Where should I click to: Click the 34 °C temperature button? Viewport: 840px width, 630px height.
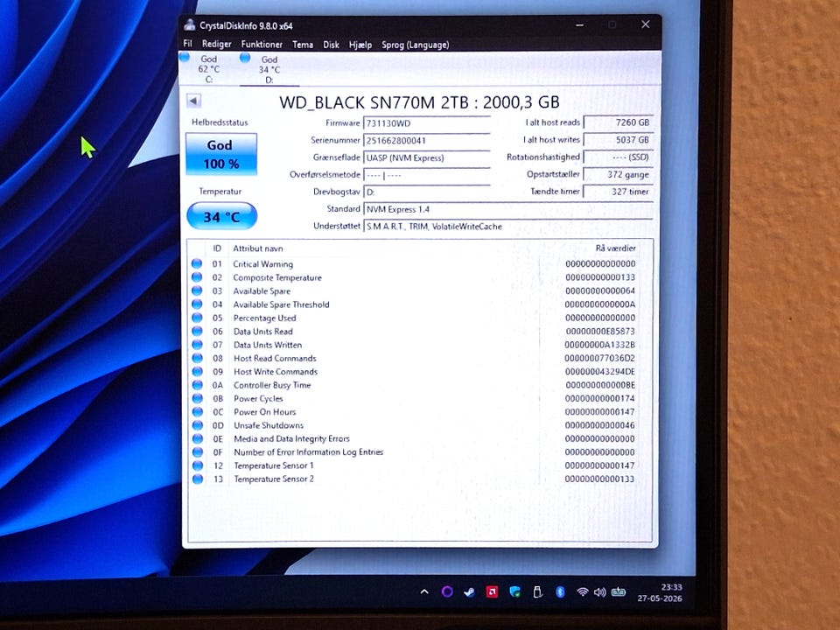221,216
